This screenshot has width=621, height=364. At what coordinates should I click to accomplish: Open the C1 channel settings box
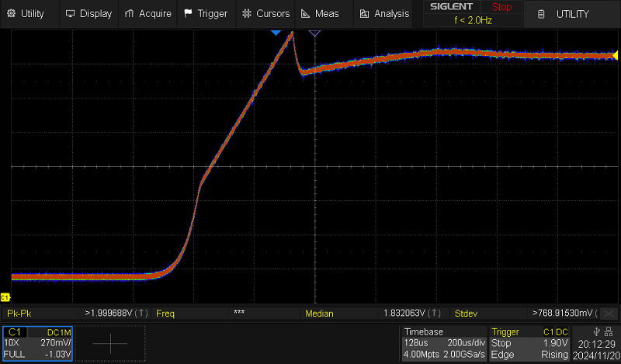38,342
